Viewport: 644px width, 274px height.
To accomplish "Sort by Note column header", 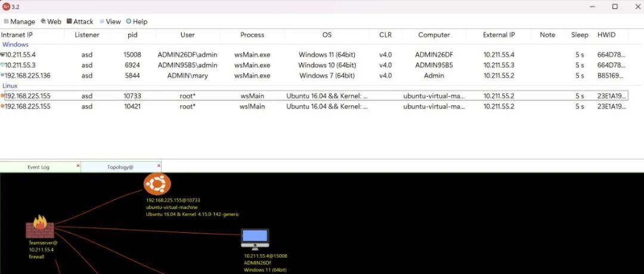I will pyautogui.click(x=547, y=35).
